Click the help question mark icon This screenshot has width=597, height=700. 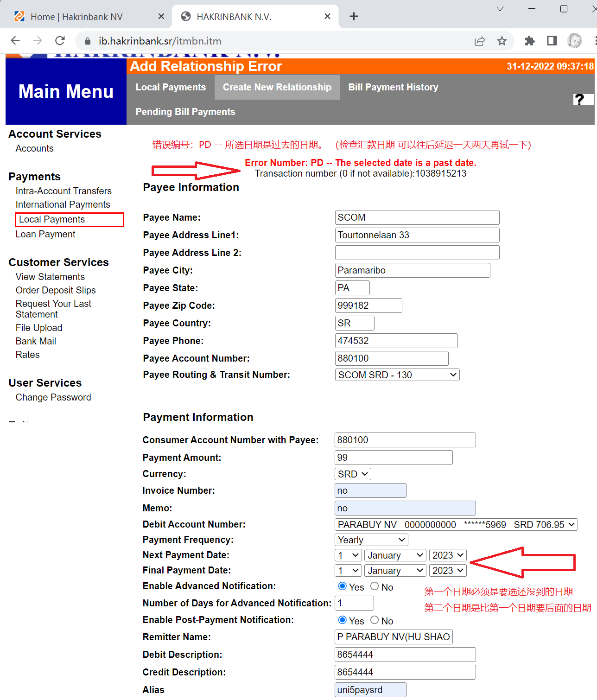pyautogui.click(x=579, y=99)
